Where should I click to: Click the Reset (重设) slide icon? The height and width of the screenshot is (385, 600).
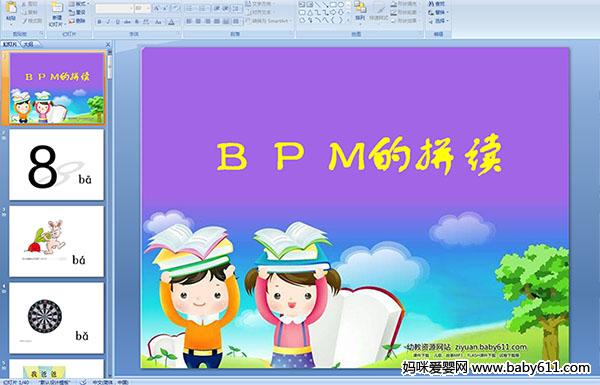[72, 12]
